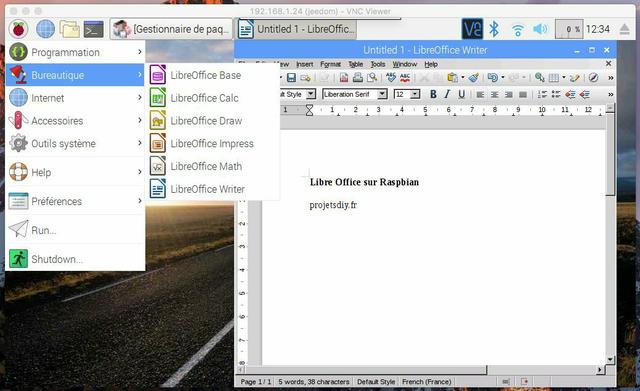The height and width of the screenshot is (391, 640).
Task: Click the volume speaker tray icon
Action: pos(540,29)
